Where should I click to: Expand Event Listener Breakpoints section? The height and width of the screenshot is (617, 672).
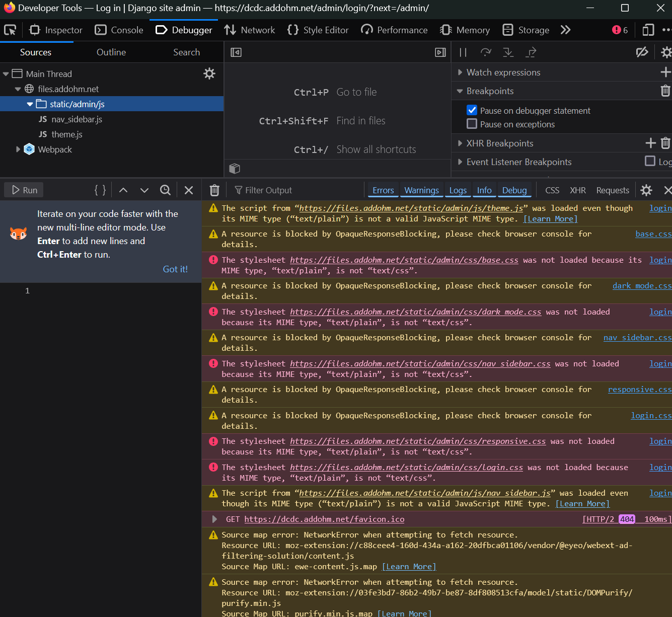(460, 162)
